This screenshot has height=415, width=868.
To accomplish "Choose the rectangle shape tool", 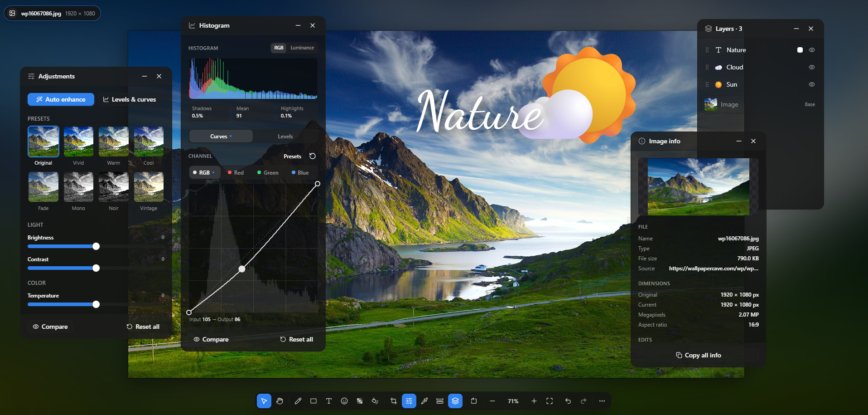I will coord(313,401).
